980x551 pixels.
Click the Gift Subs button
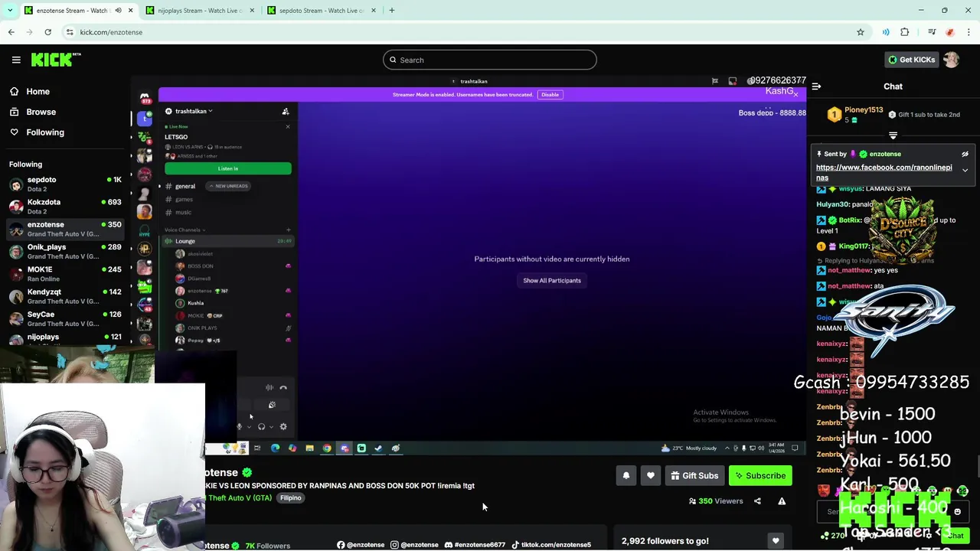tap(694, 476)
